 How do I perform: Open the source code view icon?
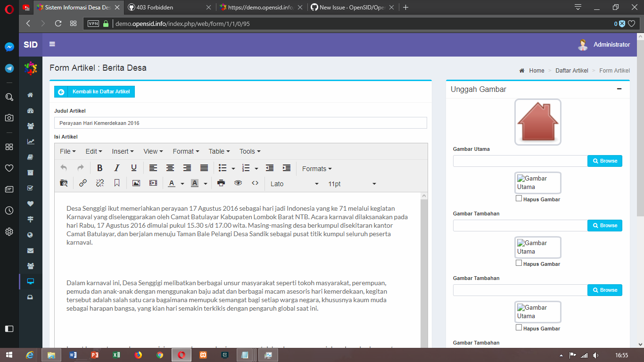(x=255, y=183)
